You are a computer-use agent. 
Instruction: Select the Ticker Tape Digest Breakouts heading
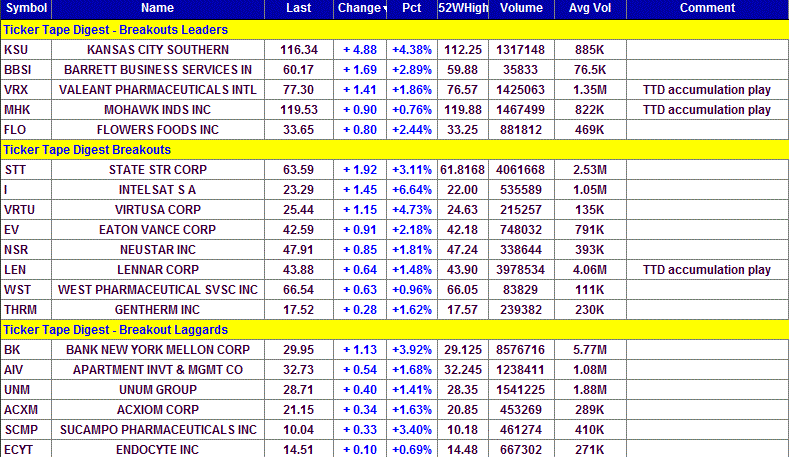[394, 150]
